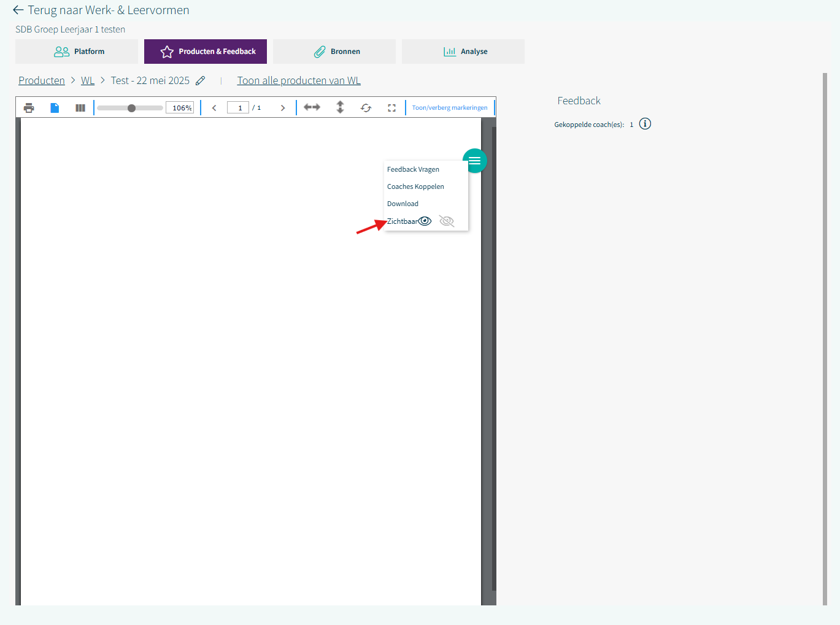Fit document to height icon
Screen dimensions: 840x625
point(340,107)
